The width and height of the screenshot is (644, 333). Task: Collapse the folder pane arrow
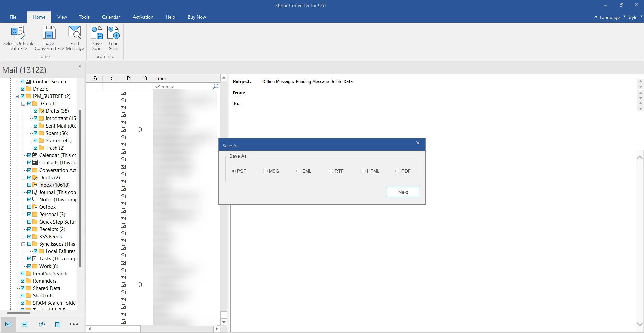tap(80, 66)
